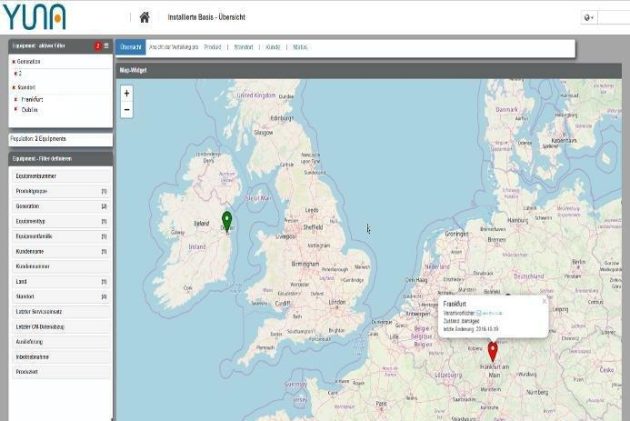Remove the Frankfurt filter entry

(x=16, y=100)
